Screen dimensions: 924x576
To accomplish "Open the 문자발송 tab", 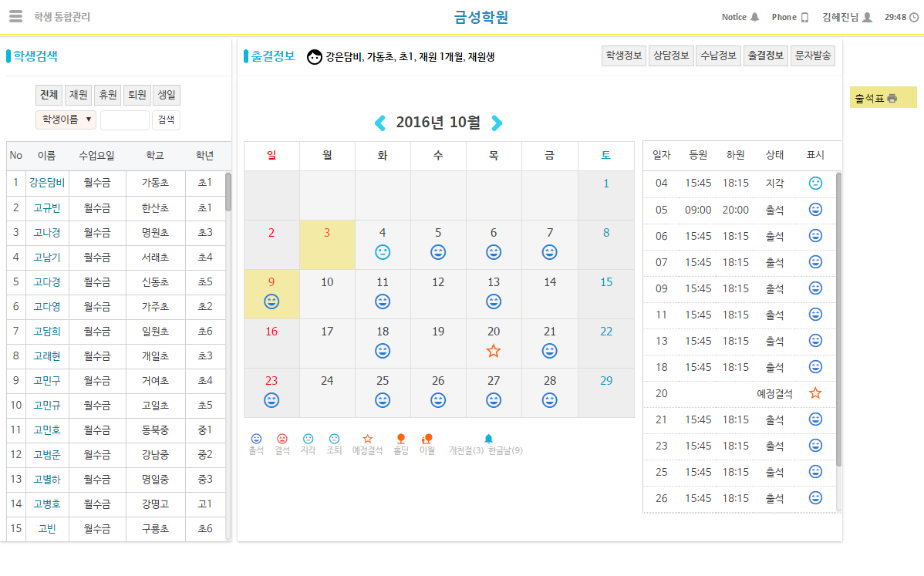I will 813,56.
